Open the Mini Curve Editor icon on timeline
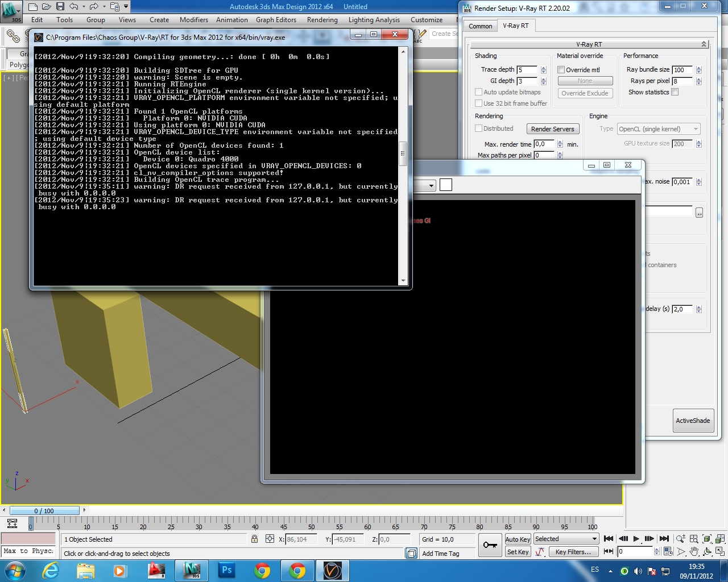Viewport: 728px width, 582px height. pos(13,523)
